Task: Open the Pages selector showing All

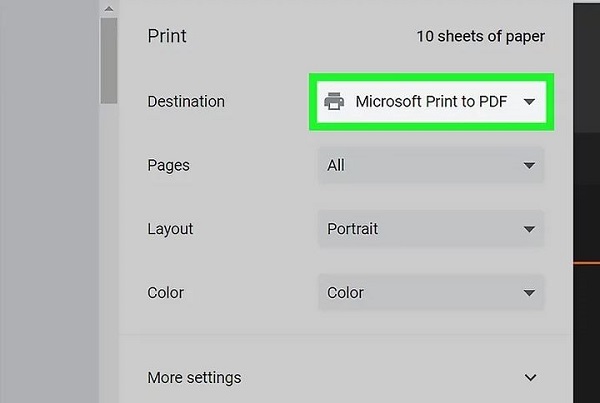Action: (x=431, y=165)
